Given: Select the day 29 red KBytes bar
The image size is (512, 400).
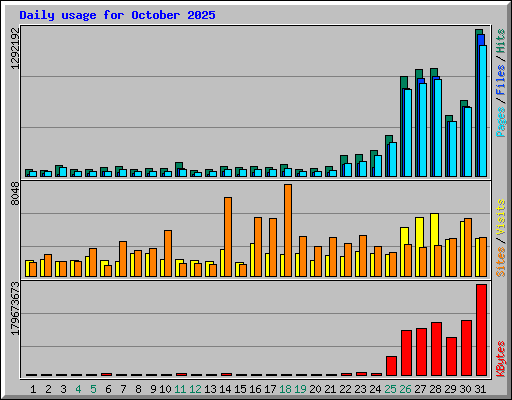Looking at the screenshot, I should [x=451, y=357].
